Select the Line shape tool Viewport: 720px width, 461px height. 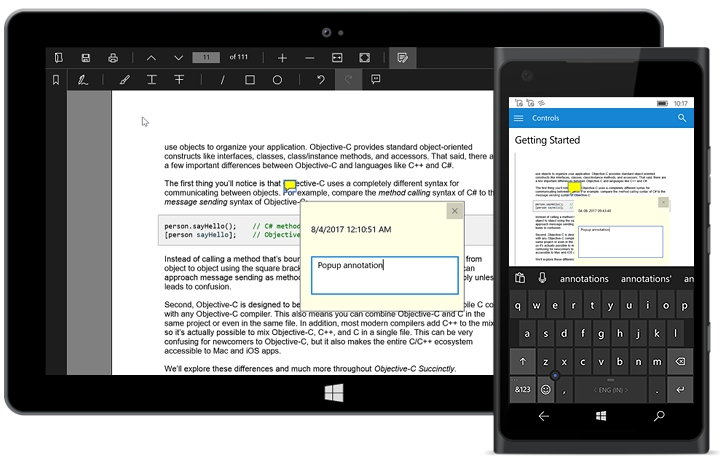(x=221, y=80)
